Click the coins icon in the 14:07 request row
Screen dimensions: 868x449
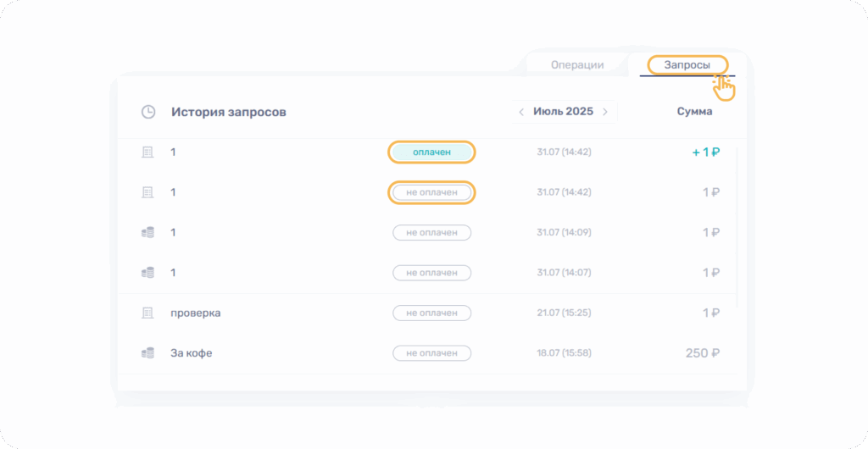click(147, 273)
